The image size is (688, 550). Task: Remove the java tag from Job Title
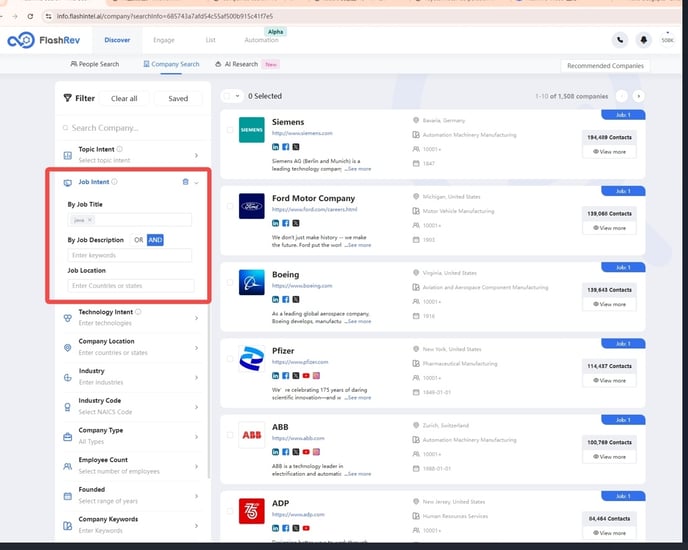pyautogui.click(x=90, y=220)
